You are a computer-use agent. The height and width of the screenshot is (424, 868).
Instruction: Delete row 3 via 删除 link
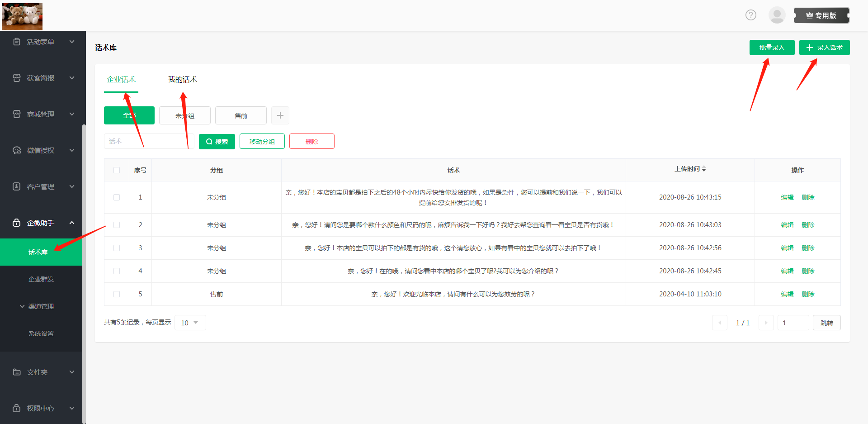808,248
